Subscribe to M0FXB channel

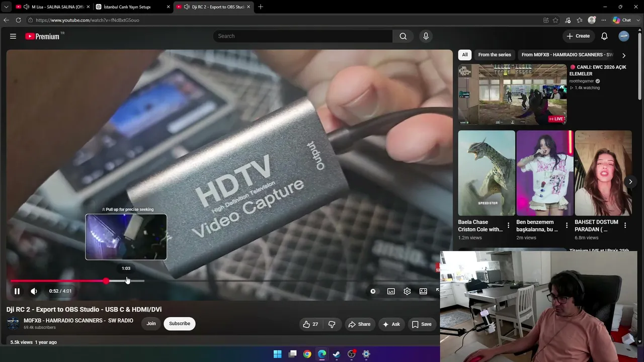[x=180, y=324]
